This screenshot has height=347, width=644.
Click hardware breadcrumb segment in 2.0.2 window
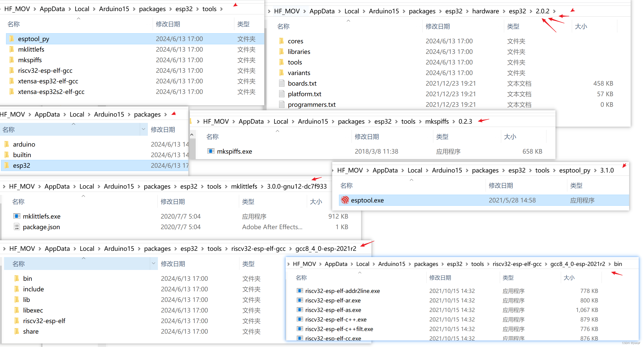pyautogui.click(x=485, y=11)
